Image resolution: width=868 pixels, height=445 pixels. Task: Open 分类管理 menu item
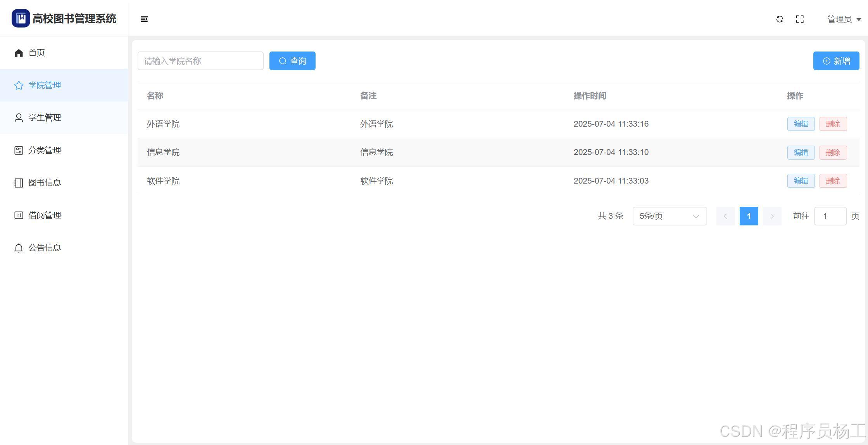coord(45,150)
